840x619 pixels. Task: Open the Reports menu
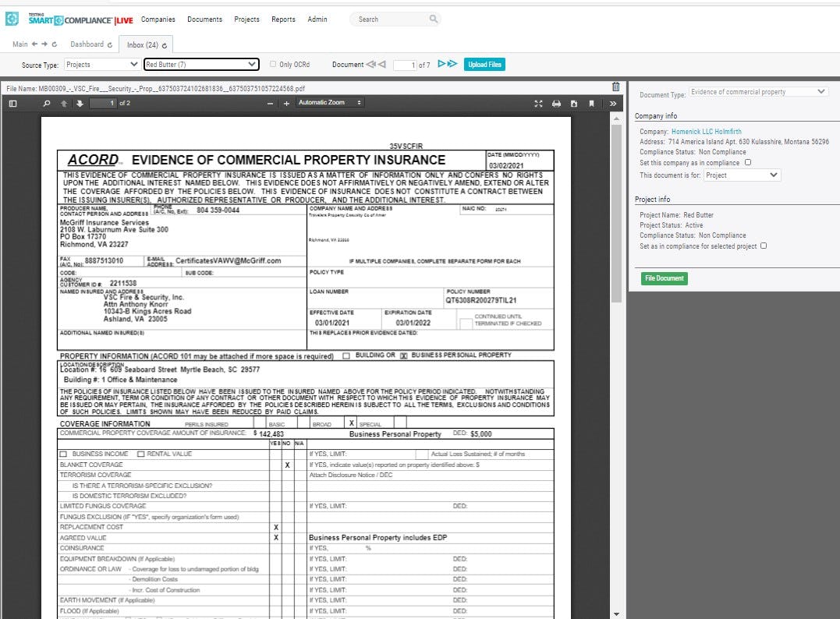283,19
